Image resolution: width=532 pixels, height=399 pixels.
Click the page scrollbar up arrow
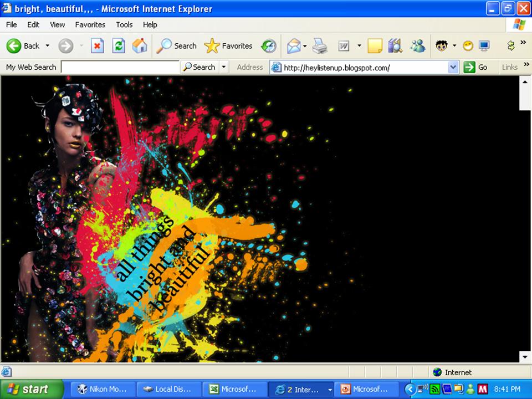pyautogui.click(x=525, y=82)
